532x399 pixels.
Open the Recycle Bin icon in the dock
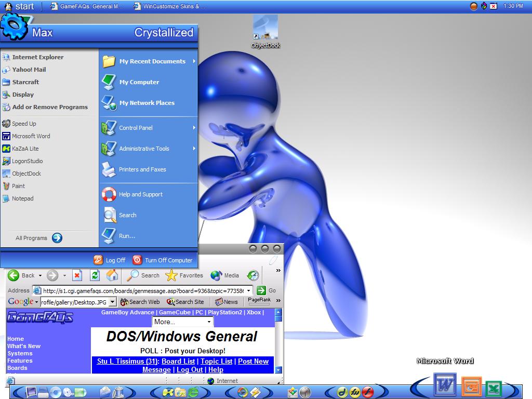pyautogui.click(x=118, y=392)
